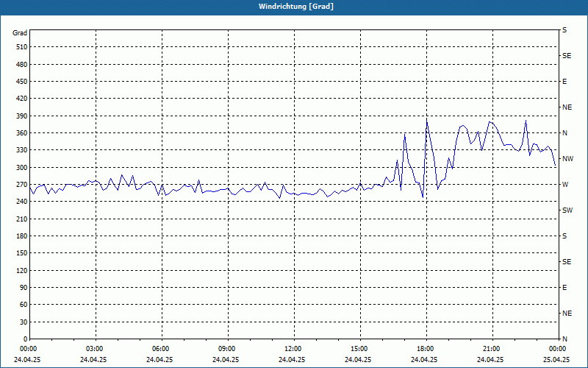Click the 03:00 time label

tap(95, 349)
